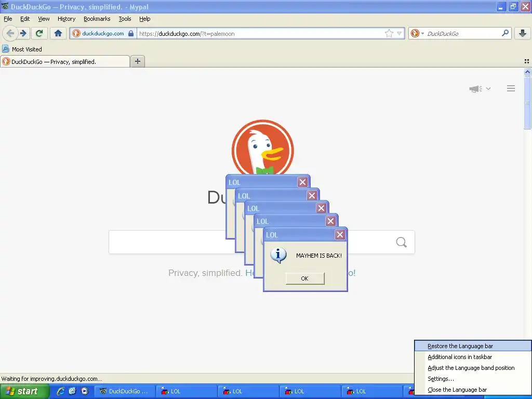Open DuckDuckGo hamburger menu

[x=511, y=88]
